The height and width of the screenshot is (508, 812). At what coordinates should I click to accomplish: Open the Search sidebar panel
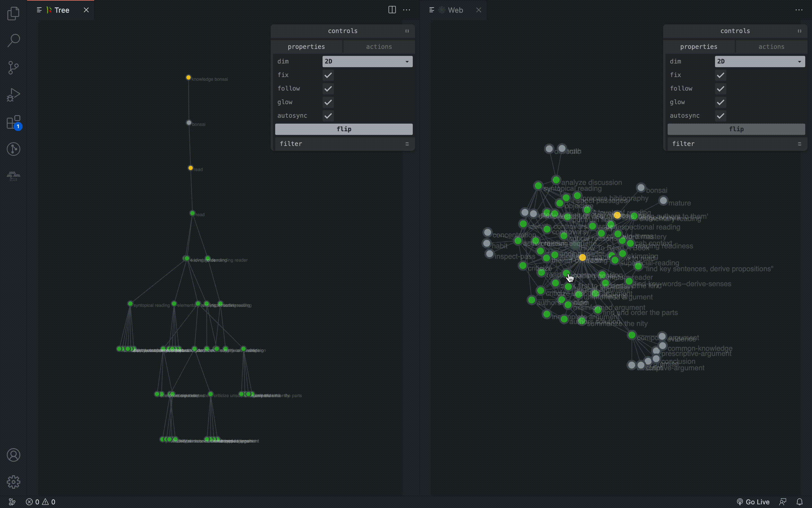pyautogui.click(x=14, y=40)
